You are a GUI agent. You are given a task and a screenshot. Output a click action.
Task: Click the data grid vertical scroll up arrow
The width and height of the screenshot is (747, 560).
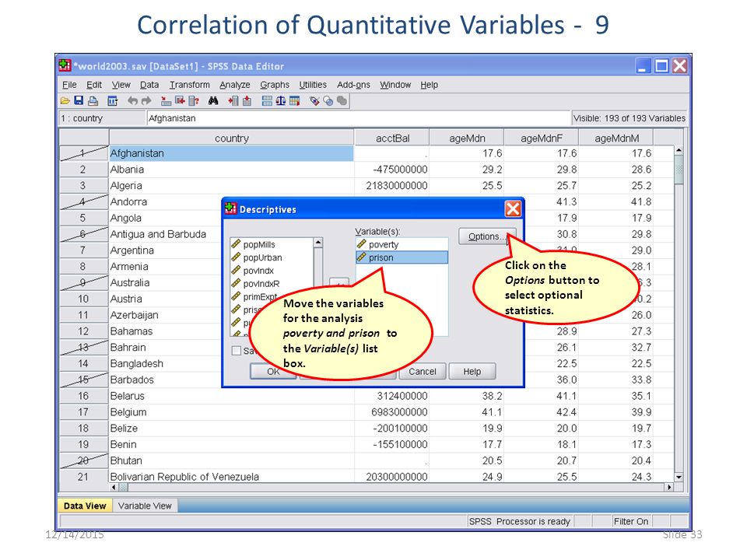(x=679, y=150)
